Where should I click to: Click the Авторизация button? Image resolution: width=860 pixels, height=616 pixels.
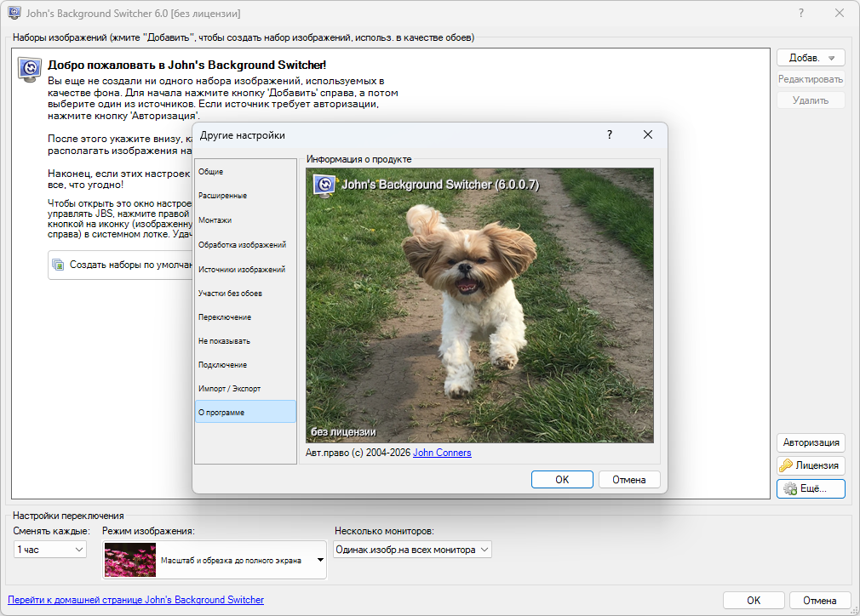(x=810, y=442)
